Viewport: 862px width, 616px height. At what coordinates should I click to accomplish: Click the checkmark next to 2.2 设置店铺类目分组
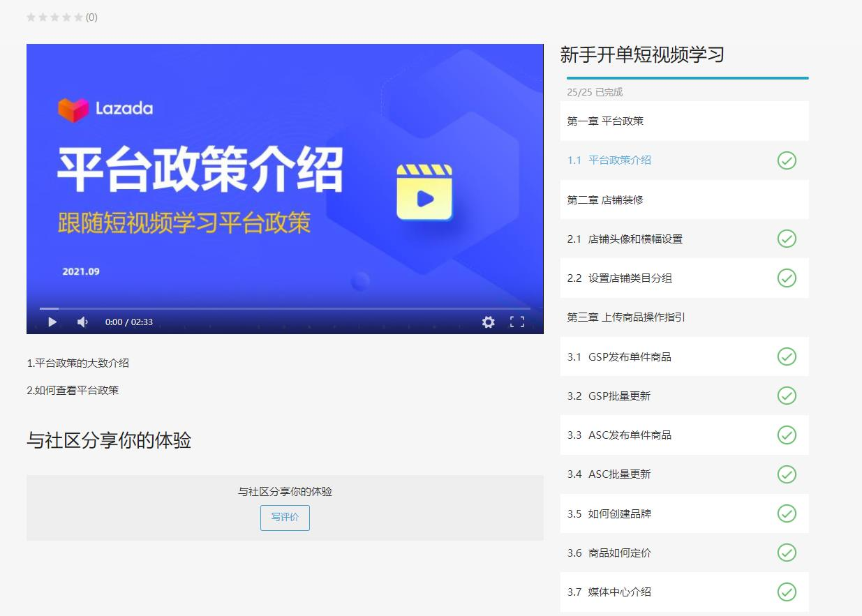pos(787,278)
